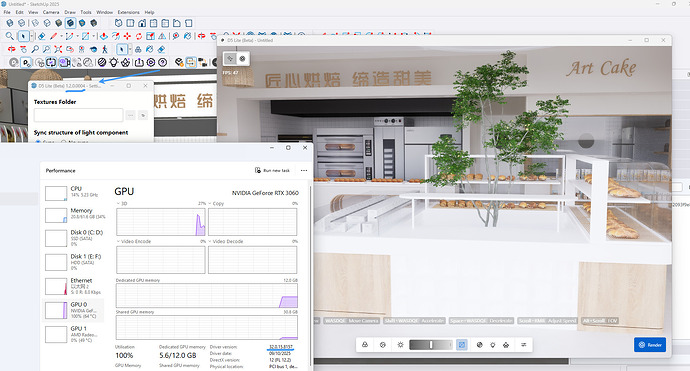Open the Tools menu

click(86, 12)
